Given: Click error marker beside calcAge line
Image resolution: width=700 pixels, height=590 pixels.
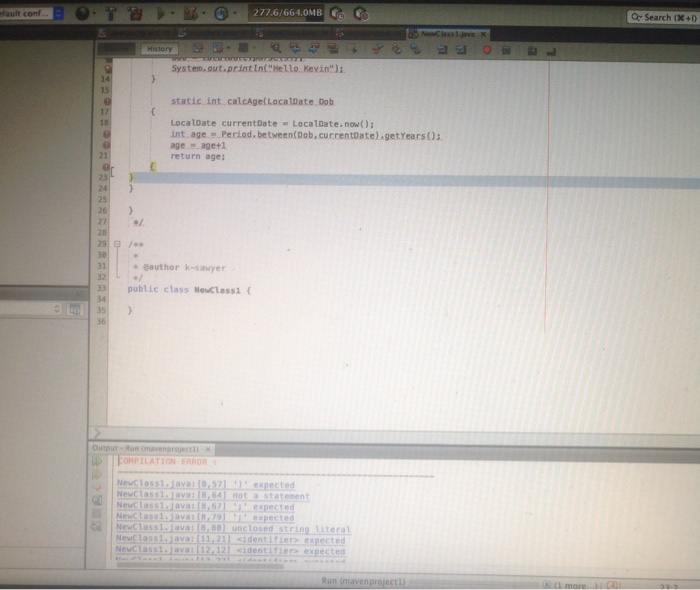Looking at the screenshot, I should coord(107,101).
